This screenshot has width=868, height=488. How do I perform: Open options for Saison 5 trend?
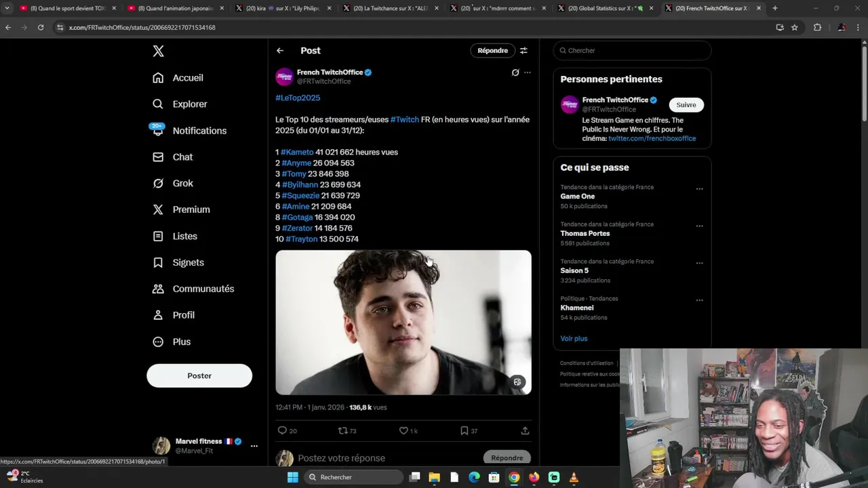pyautogui.click(x=699, y=264)
